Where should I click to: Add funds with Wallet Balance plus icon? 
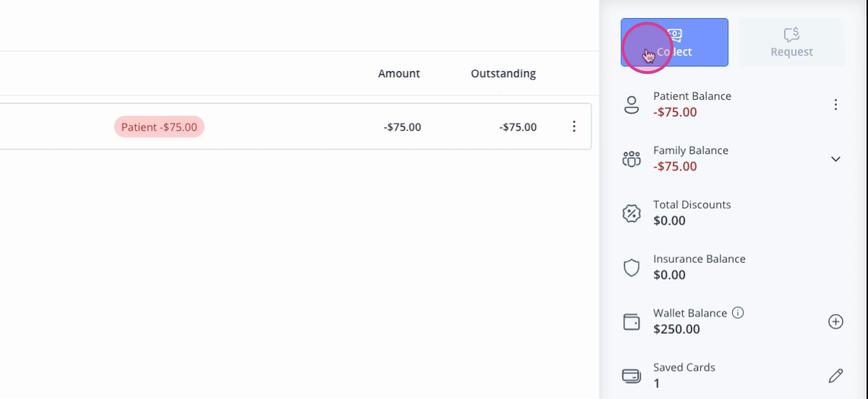[x=835, y=322]
